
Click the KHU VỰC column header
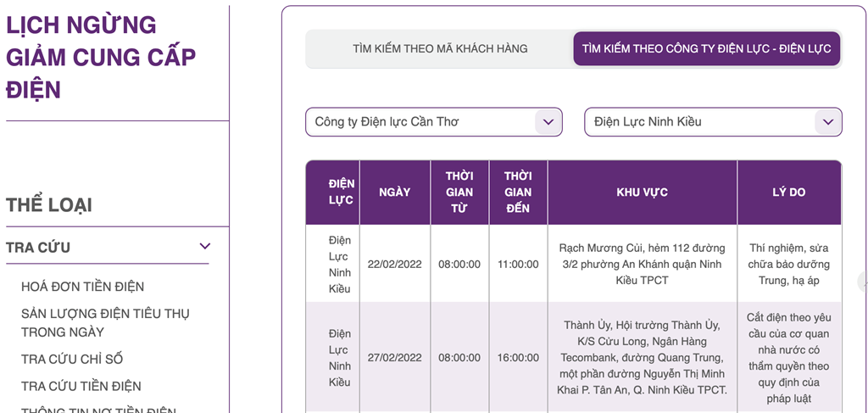[642, 193]
